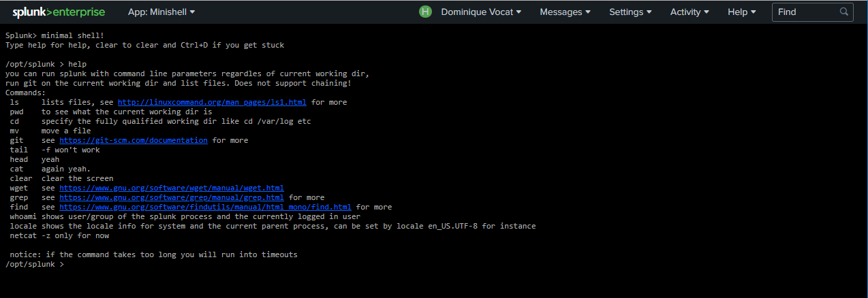This screenshot has height=298, width=868.
Task: Follow the git-scm.com documentation link
Action: tap(134, 140)
